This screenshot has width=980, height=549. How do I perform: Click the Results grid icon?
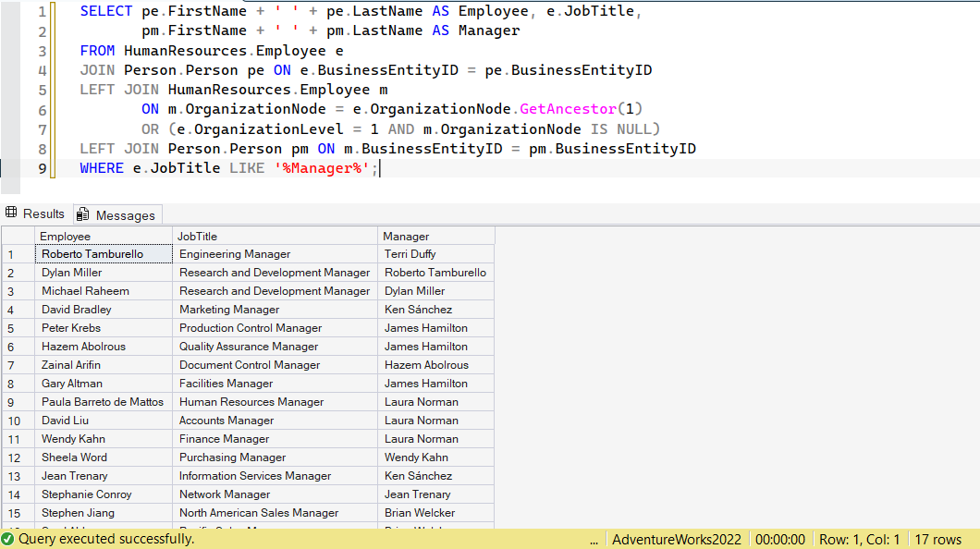coord(11,213)
